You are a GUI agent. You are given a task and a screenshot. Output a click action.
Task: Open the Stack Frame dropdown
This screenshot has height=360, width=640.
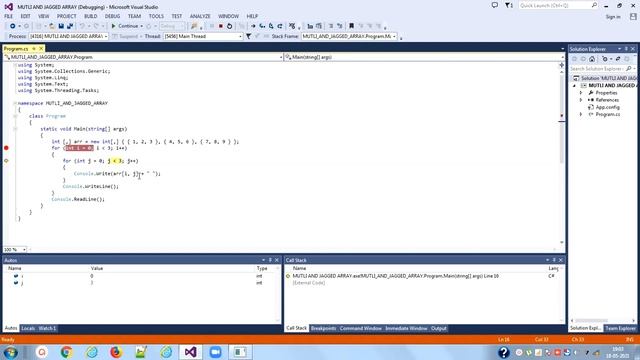coord(394,36)
